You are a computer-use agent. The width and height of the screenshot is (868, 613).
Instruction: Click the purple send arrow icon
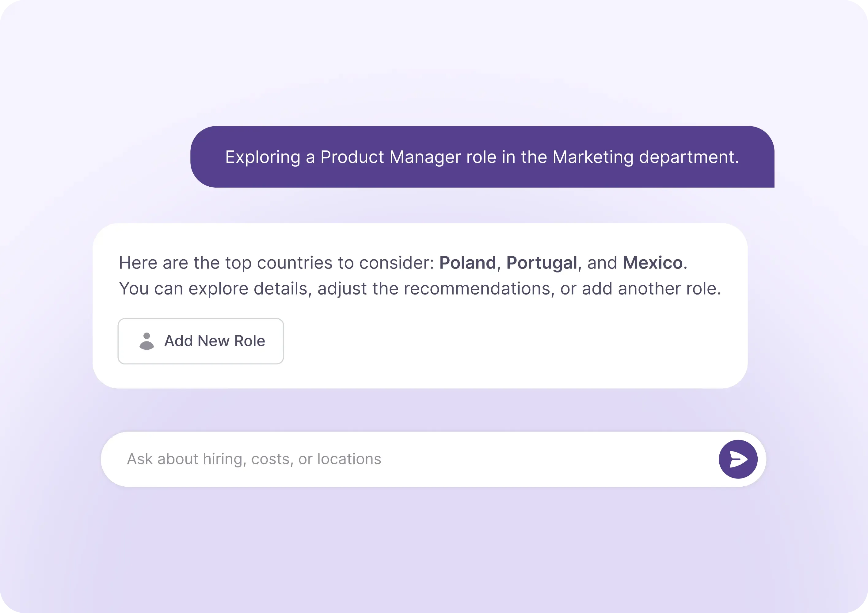click(737, 459)
